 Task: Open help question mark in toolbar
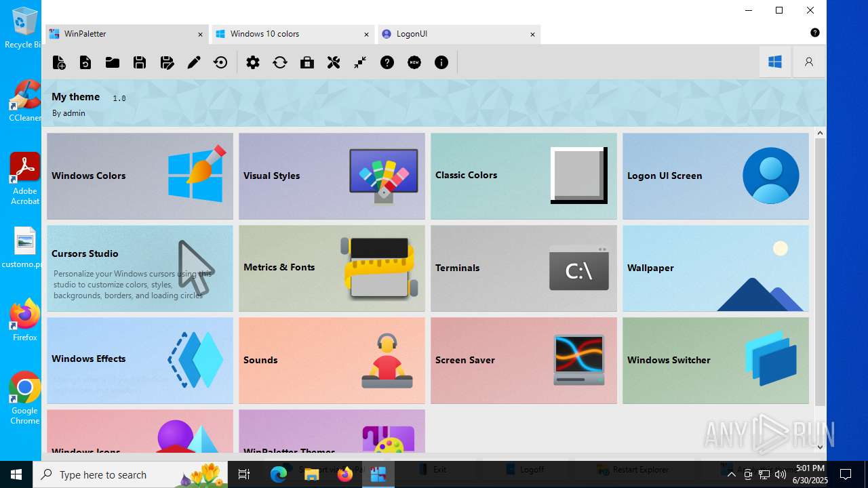tap(387, 62)
